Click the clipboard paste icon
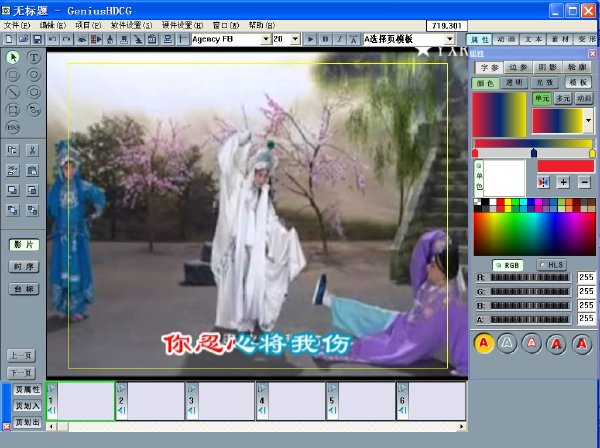This screenshot has width=600, height=448. 33,170
